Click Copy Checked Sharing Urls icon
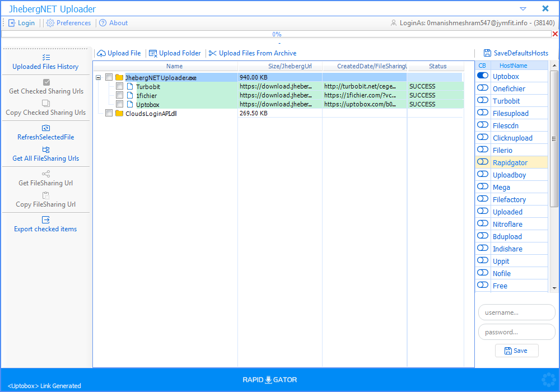 [x=46, y=103]
